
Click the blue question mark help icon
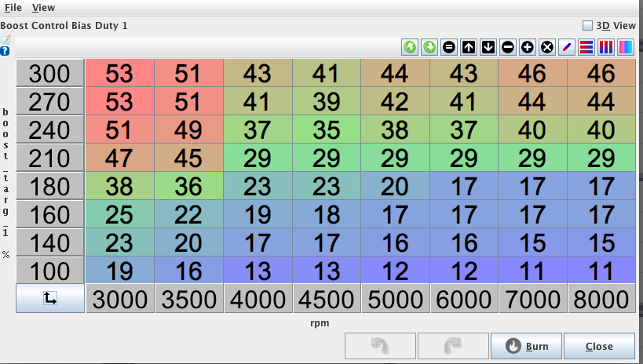tap(5, 51)
